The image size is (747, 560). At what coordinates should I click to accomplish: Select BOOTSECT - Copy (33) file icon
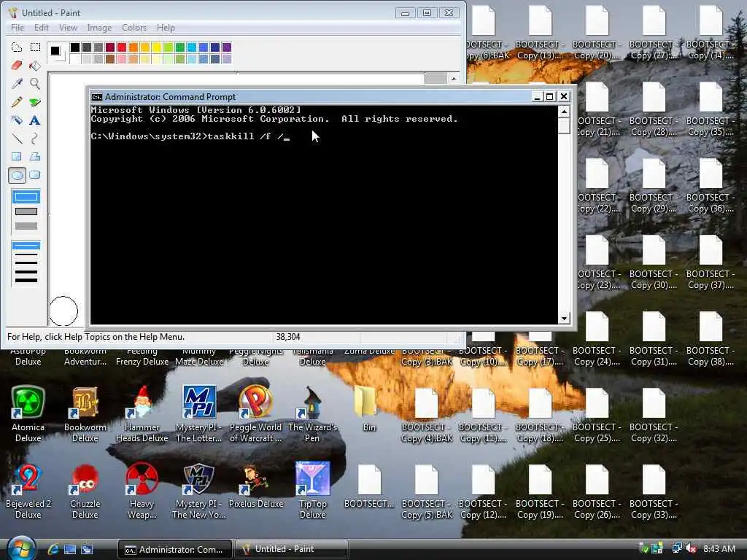coord(654,491)
